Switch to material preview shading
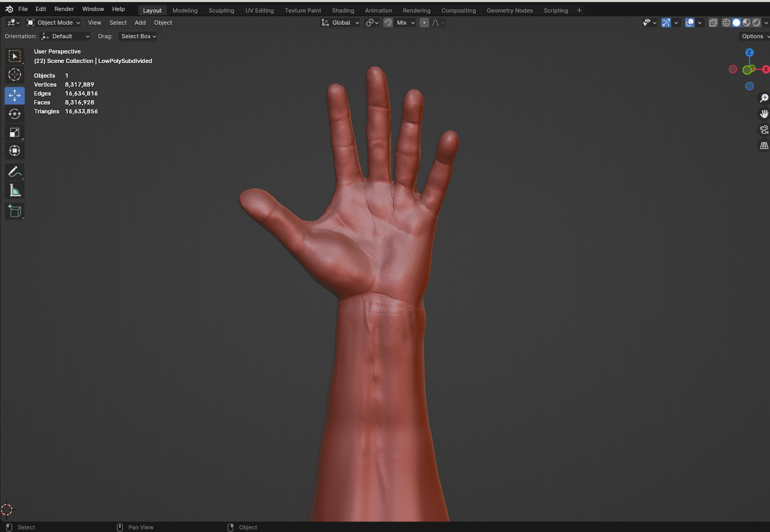 [x=746, y=23]
